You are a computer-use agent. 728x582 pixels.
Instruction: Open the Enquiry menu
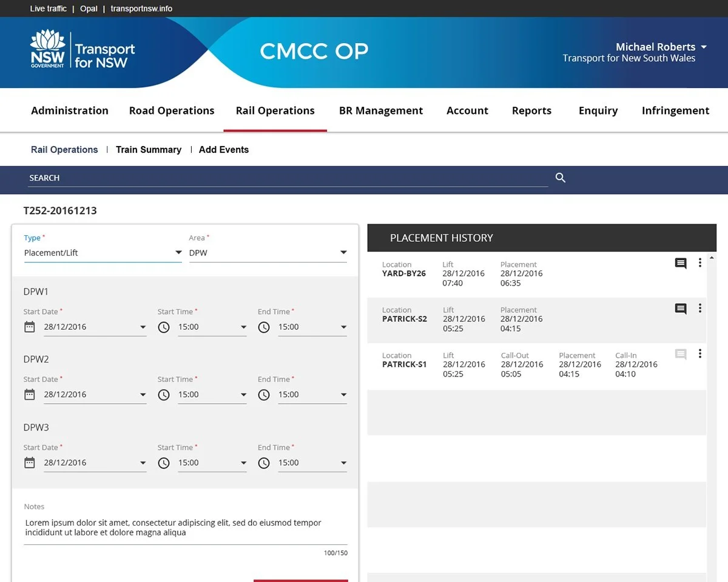click(x=598, y=110)
